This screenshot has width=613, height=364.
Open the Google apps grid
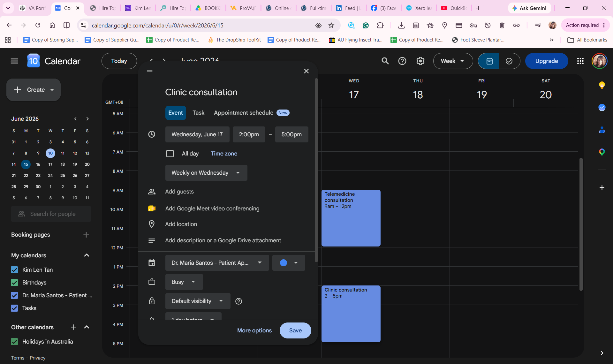click(x=580, y=61)
